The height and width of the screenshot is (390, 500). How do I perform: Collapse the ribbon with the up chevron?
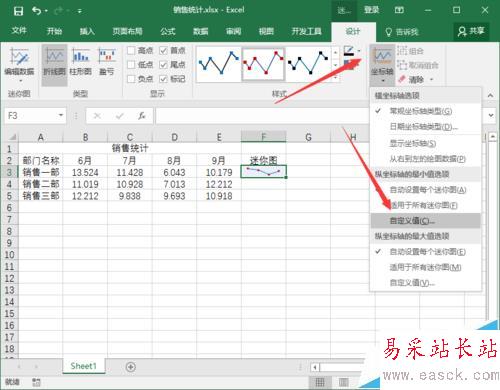point(490,96)
